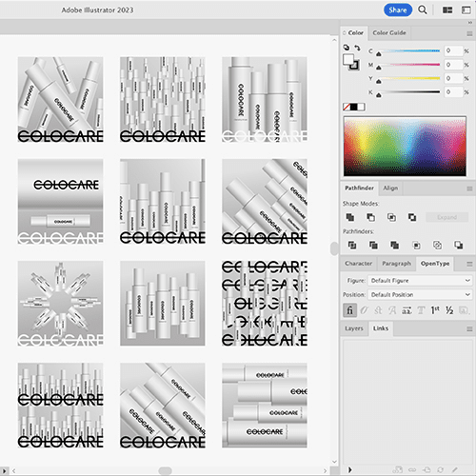Select the Minus Front shape mode icon
Screen dimensions: 476x476
[x=370, y=217]
